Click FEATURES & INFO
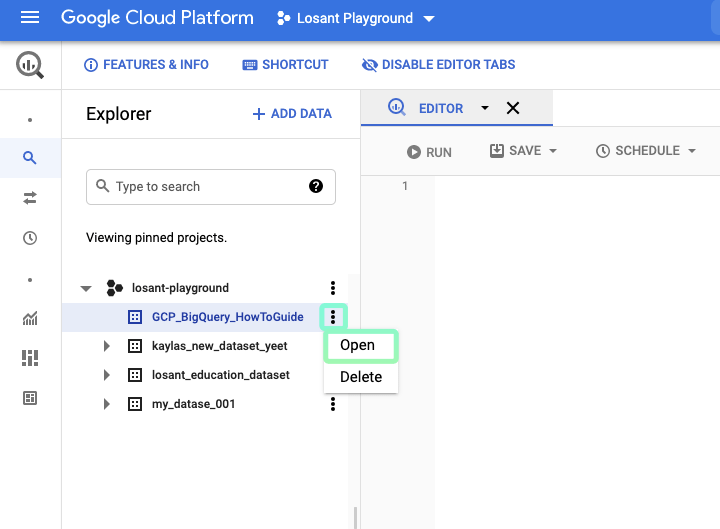This screenshot has height=529, width=720. [x=146, y=65]
